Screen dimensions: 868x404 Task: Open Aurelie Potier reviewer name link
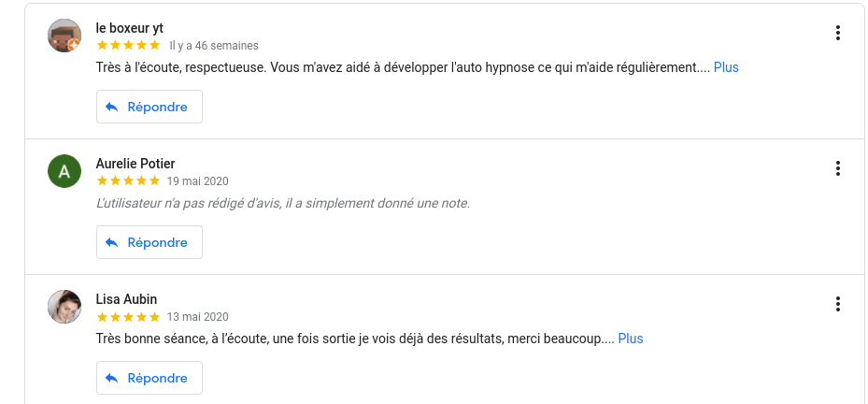tap(135, 164)
